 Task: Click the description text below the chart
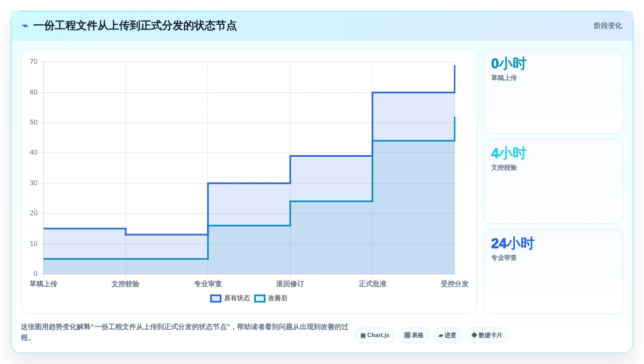click(x=184, y=332)
